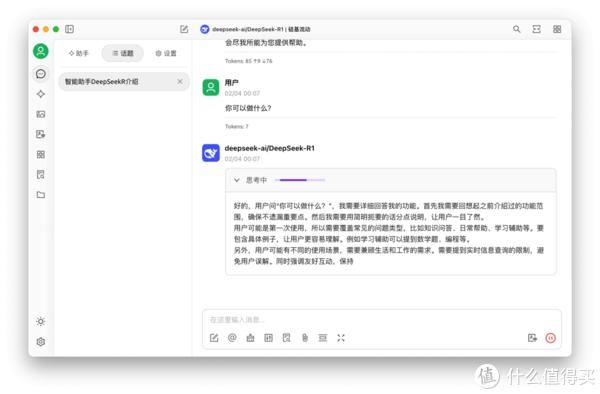The width and height of the screenshot is (600, 394).
Task: Open the mini apps grid icon in sidebar
Action: [x=41, y=155]
